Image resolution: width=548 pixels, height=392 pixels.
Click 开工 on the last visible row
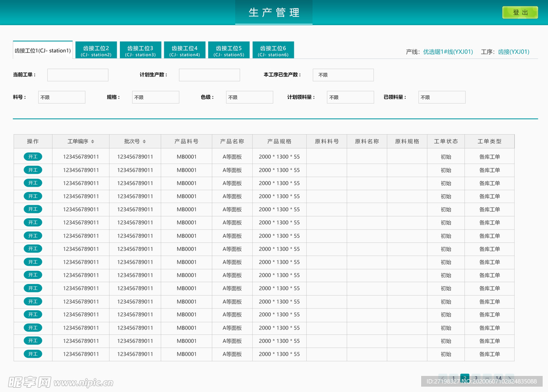click(33, 354)
